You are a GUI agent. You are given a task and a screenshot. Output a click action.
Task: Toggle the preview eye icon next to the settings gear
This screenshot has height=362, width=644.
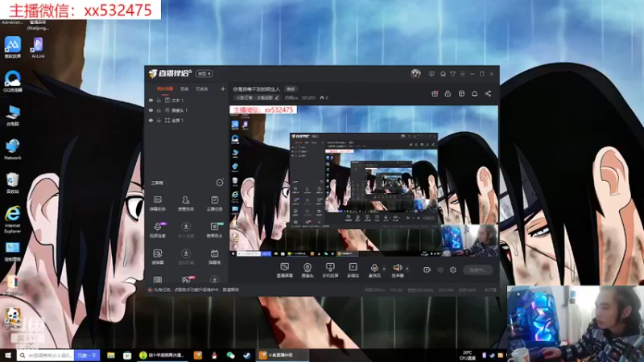pos(440,269)
